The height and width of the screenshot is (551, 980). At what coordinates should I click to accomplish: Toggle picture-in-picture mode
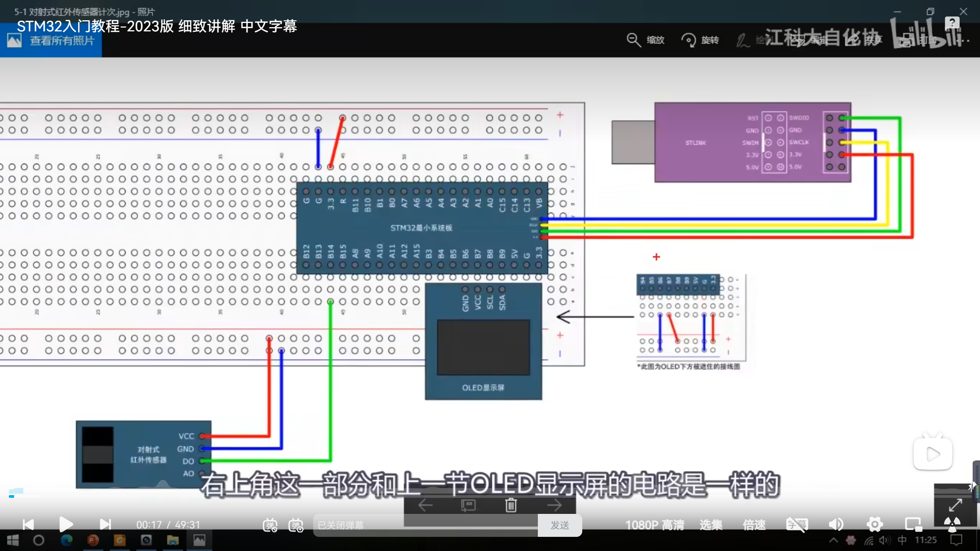pyautogui.click(x=913, y=524)
